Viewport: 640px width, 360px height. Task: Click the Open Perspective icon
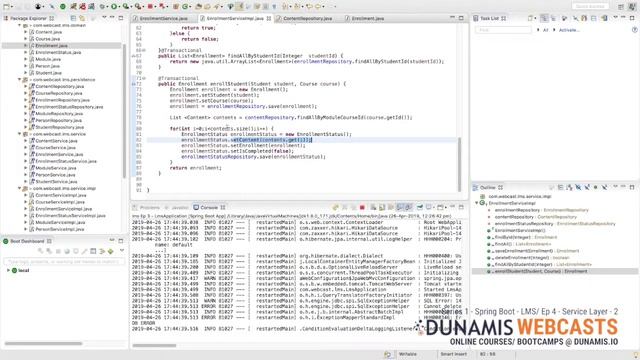(x=621, y=7)
